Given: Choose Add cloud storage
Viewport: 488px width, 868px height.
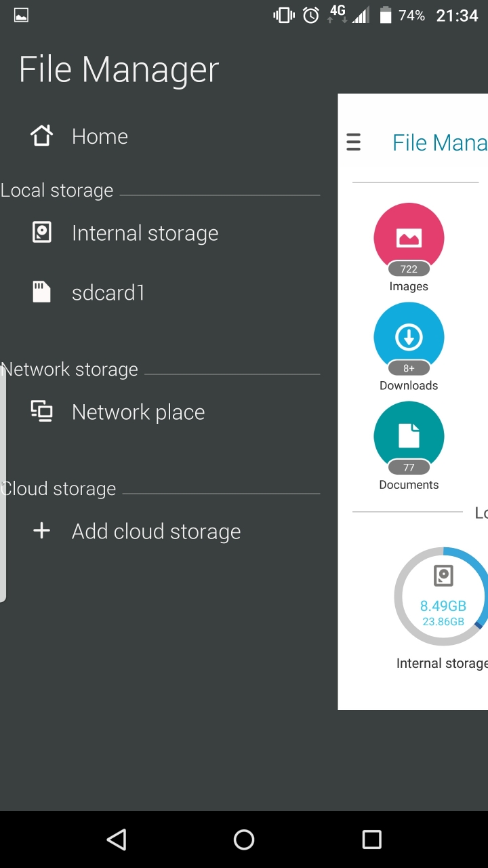Looking at the screenshot, I should coord(156,531).
